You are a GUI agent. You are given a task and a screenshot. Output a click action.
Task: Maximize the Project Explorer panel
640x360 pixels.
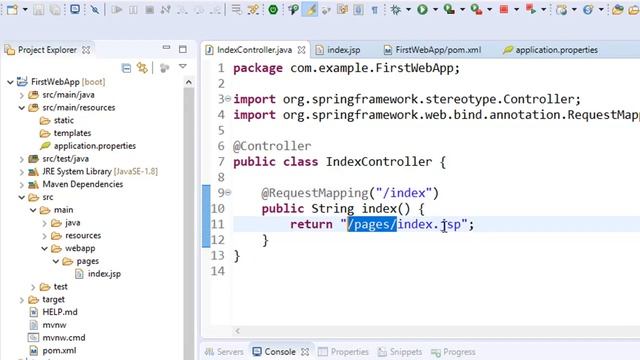(182, 49)
